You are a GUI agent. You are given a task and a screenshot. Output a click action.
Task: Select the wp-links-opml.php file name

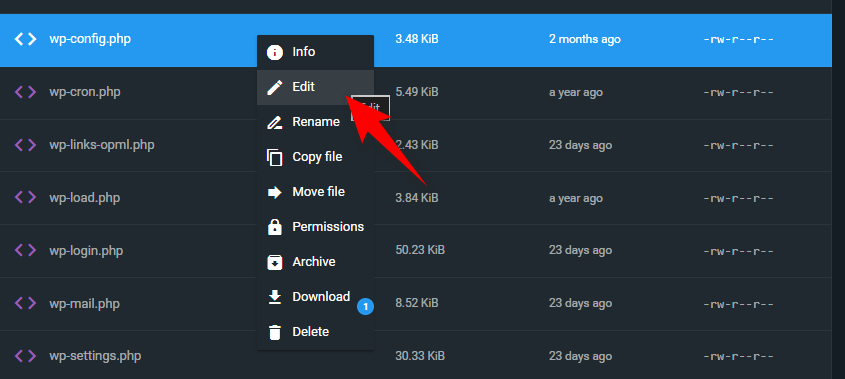[102, 145]
